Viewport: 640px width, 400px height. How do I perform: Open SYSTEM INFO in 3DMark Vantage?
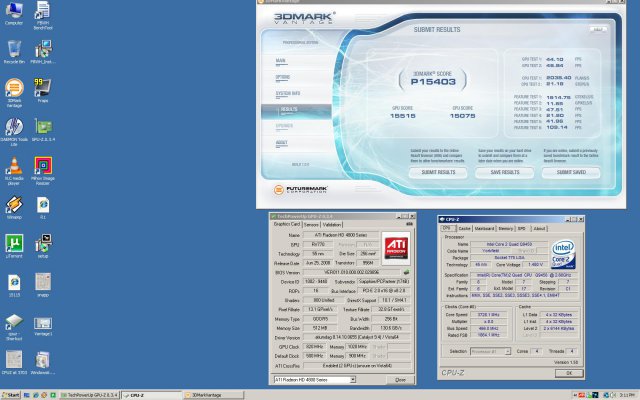tap(288, 93)
